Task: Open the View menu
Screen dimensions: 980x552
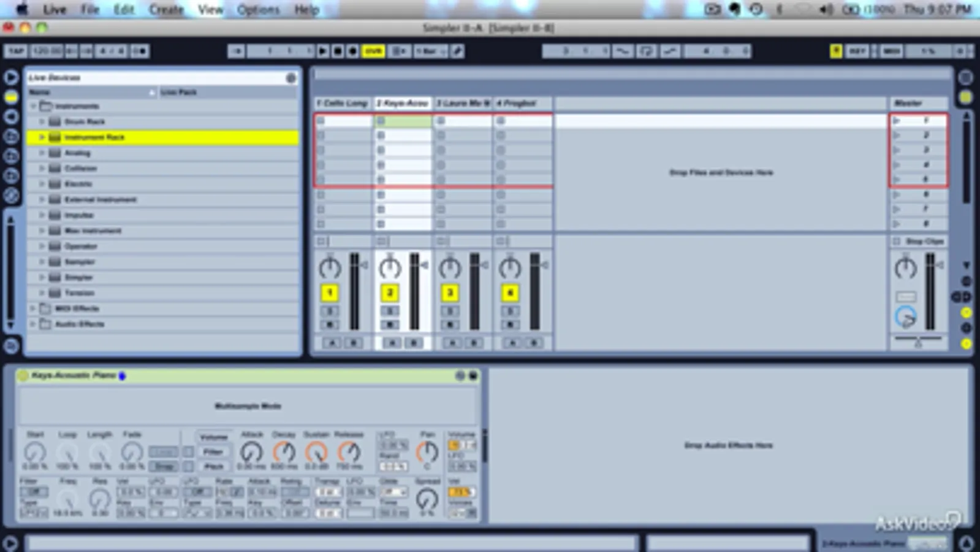Action: coord(210,9)
